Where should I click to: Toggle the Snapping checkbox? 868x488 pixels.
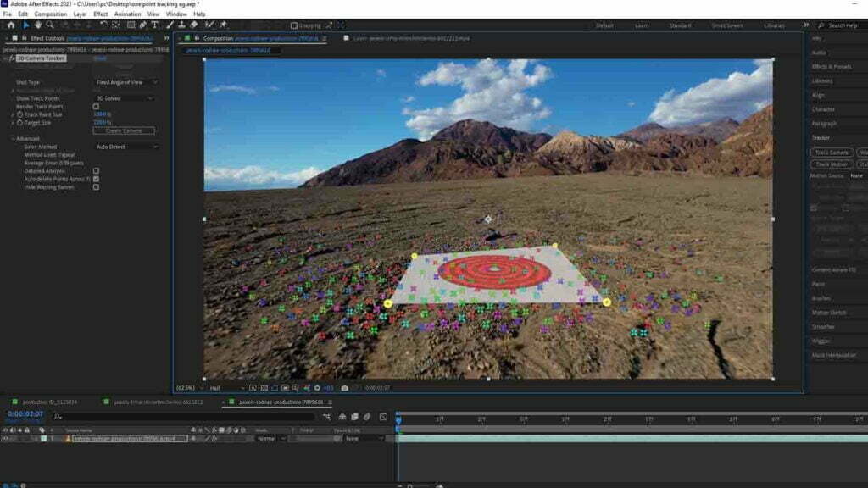point(294,25)
